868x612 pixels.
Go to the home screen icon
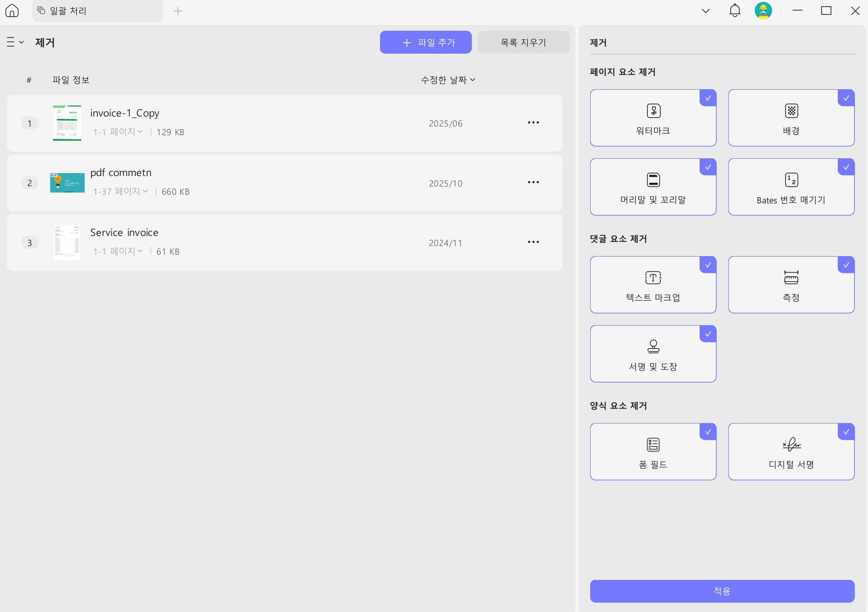[12, 11]
